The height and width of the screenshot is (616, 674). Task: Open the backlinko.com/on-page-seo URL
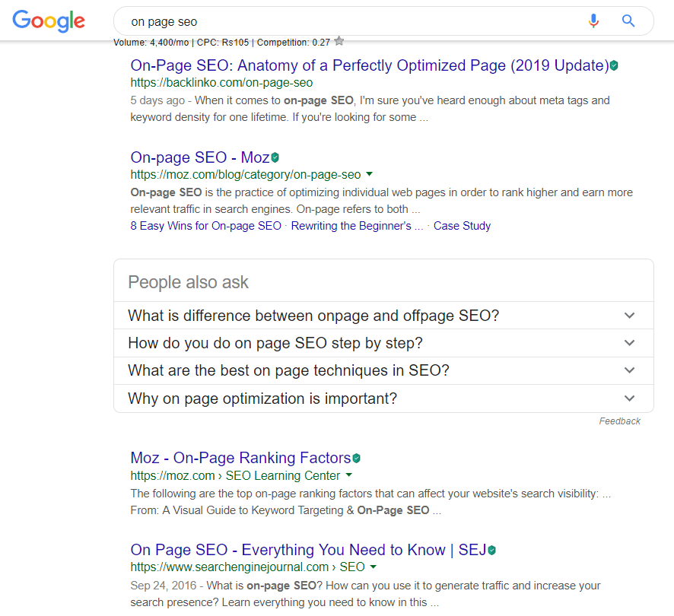tap(221, 83)
